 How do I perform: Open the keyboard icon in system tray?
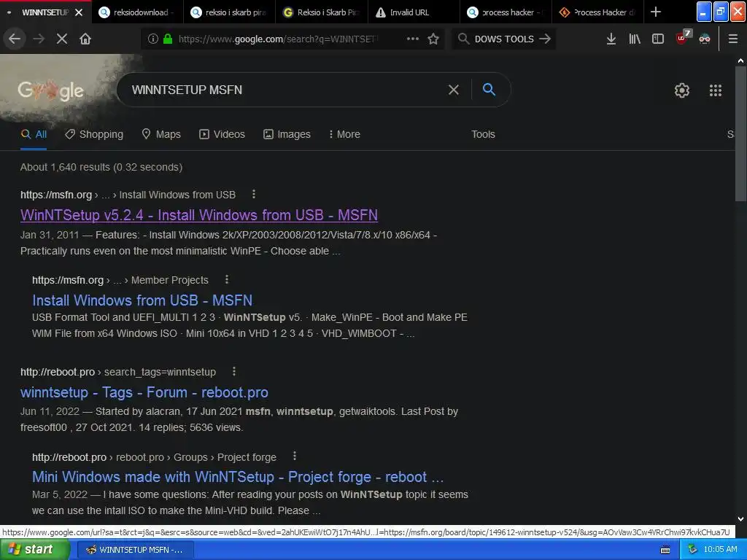pyautogui.click(x=665, y=550)
